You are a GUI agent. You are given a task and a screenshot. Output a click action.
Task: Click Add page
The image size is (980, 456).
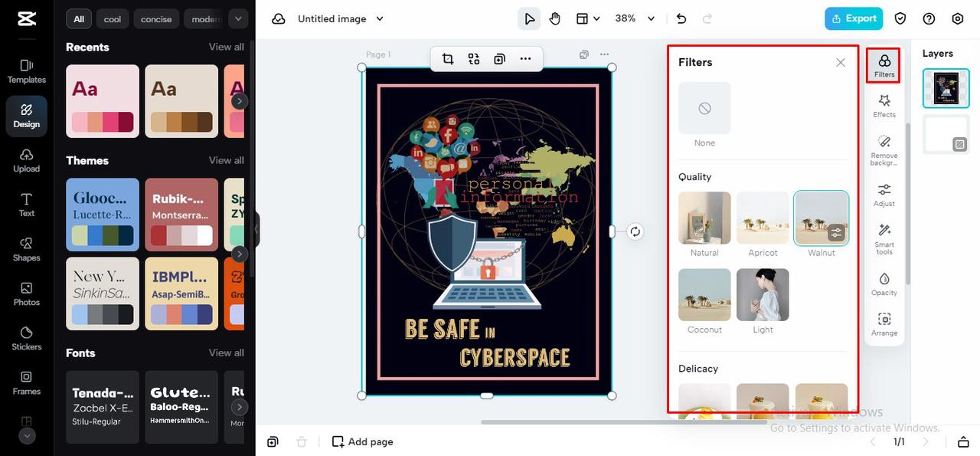362,441
